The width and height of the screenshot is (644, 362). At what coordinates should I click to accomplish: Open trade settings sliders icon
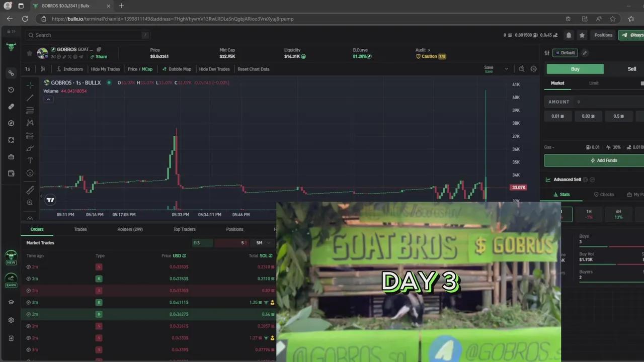tap(547, 53)
